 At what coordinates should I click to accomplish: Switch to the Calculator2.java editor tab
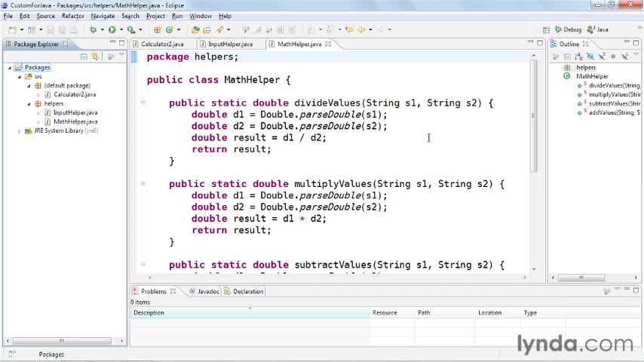tap(162, 44)
